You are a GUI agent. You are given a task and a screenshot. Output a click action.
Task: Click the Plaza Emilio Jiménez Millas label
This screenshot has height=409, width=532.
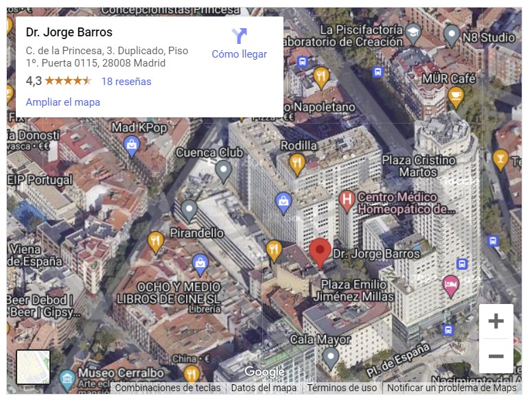coord(354,290)
